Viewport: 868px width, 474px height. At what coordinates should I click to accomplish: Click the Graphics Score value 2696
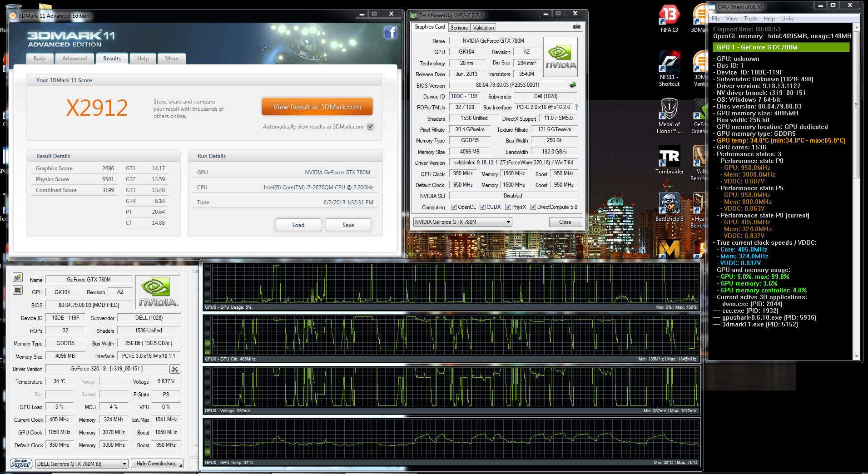coord(108,168)
